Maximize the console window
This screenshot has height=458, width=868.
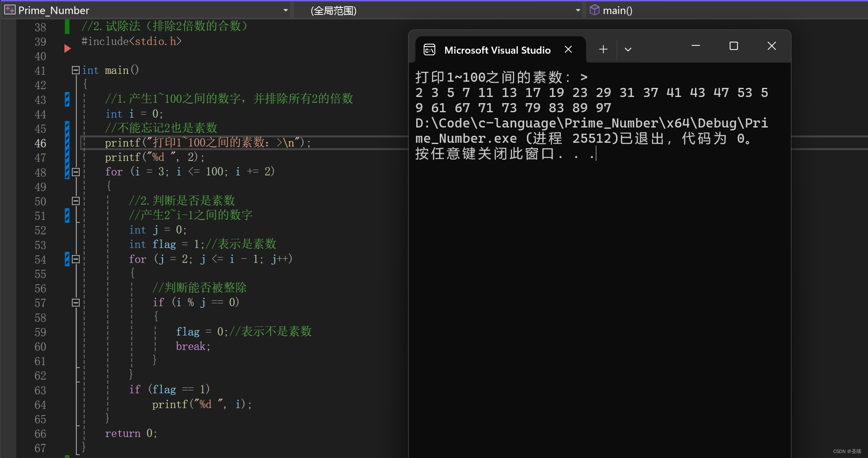point(734,46)
